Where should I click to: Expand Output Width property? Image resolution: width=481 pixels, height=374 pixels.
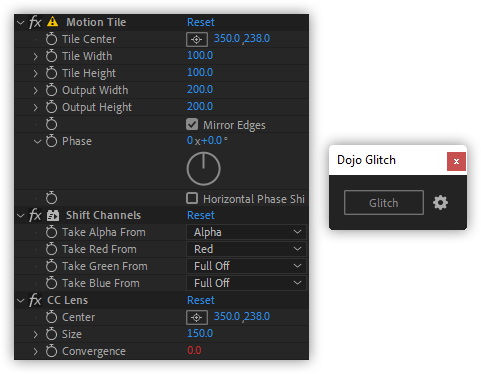coord(36,90)
